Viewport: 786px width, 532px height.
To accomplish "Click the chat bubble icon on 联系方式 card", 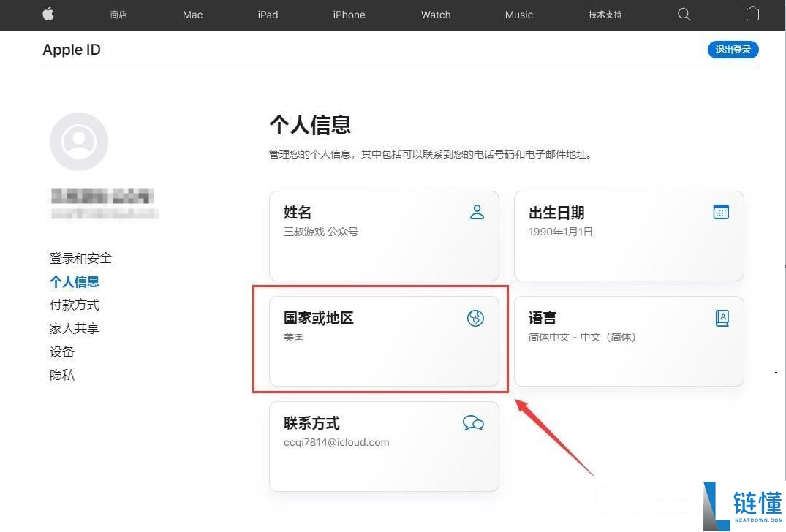I will (x=473, y=422).
